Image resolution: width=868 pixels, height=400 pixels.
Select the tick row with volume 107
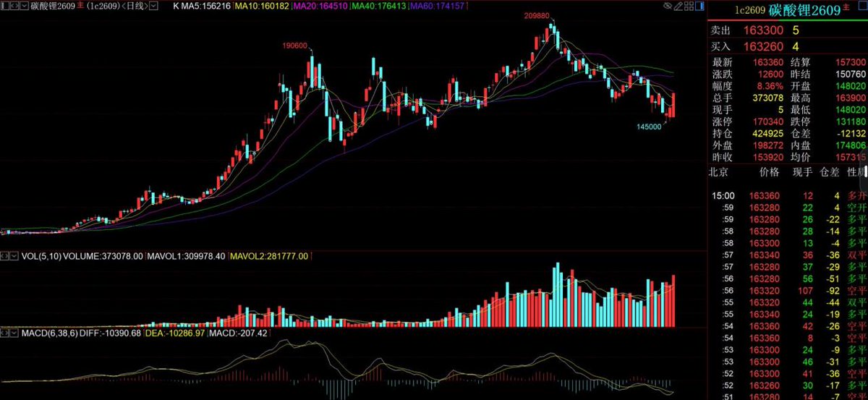click(787, 289)
